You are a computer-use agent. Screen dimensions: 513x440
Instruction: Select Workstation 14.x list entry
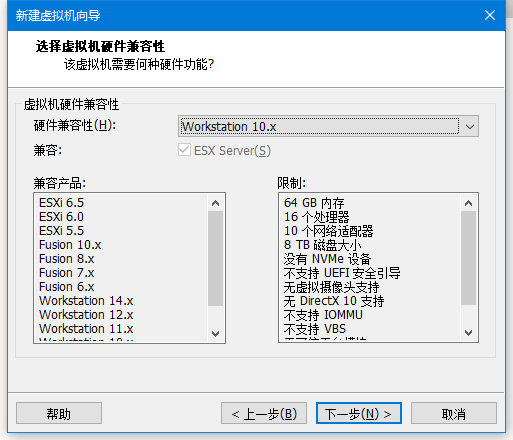(x=86, y=301)
